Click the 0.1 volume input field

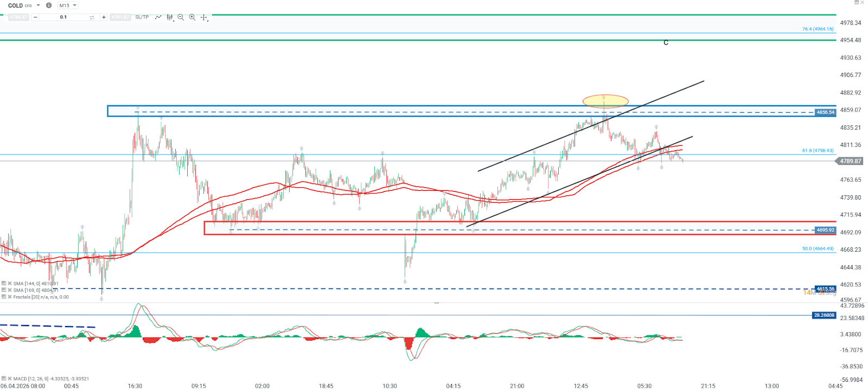63,17
